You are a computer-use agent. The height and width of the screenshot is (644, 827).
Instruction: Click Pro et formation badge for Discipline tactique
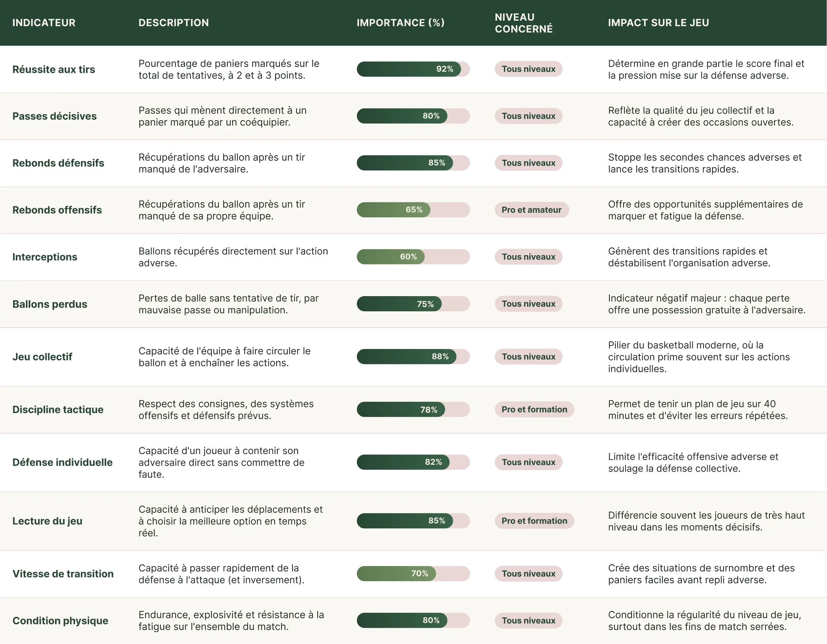pyautogui.click(x=534, y=409)
